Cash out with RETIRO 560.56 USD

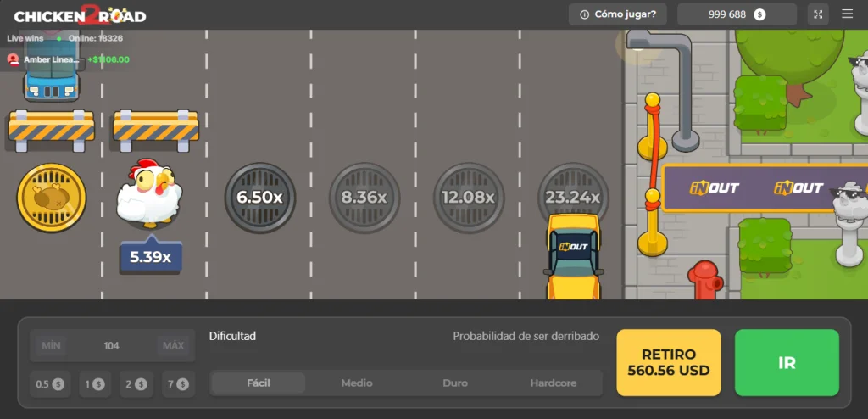click(669, 362)
